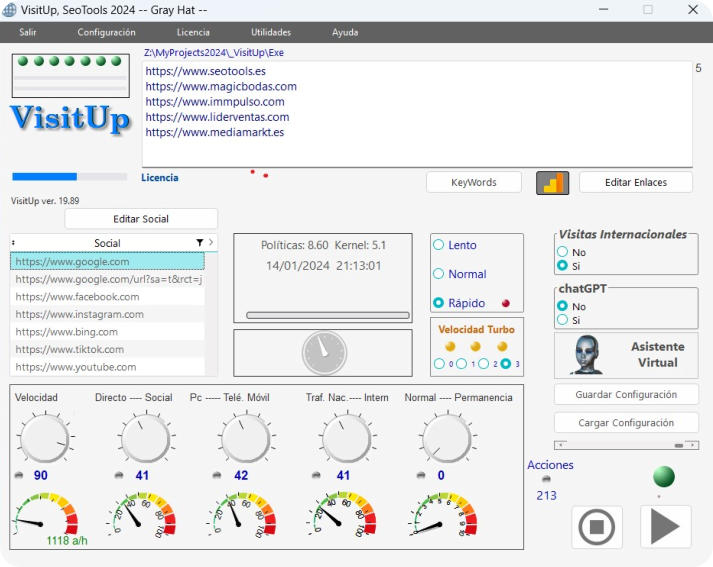Click the https://www.magicbodas.com entry
The height and width of the screenshot is (567, 713).
click(221, 86)
